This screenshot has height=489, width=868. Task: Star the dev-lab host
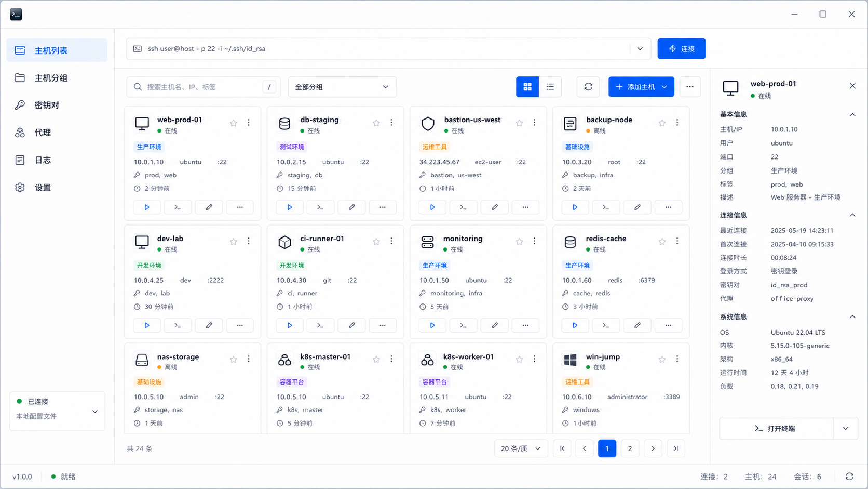pyautogui.click(x=233, y=242)
